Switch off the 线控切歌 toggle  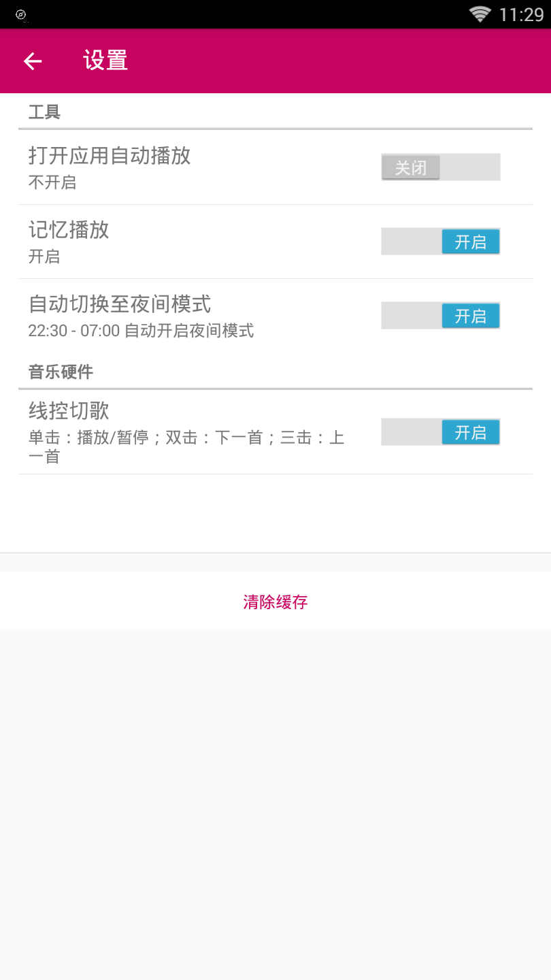440,432
